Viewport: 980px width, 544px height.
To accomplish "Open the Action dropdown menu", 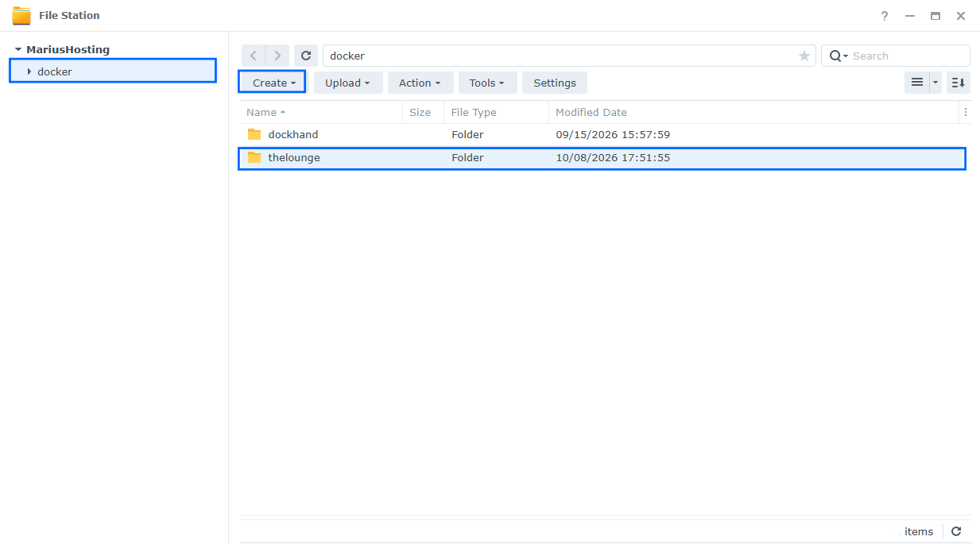I will point(420,83).
